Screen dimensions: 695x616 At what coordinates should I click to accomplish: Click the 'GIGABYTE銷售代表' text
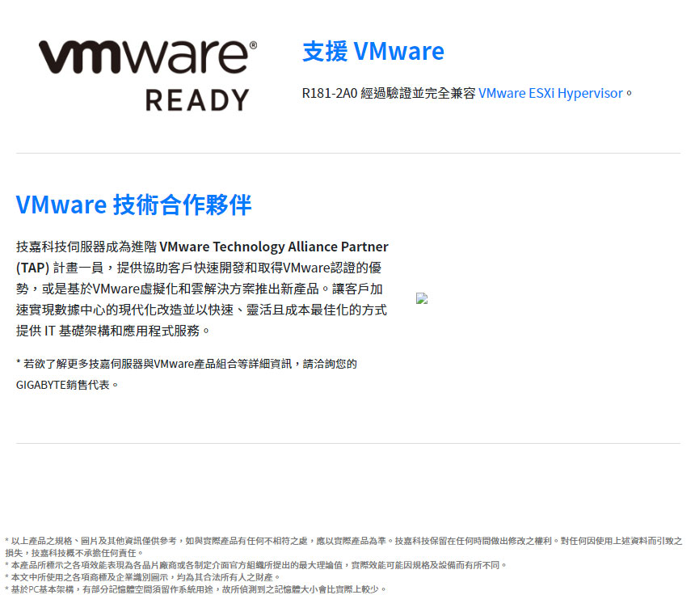coord(67,385)
